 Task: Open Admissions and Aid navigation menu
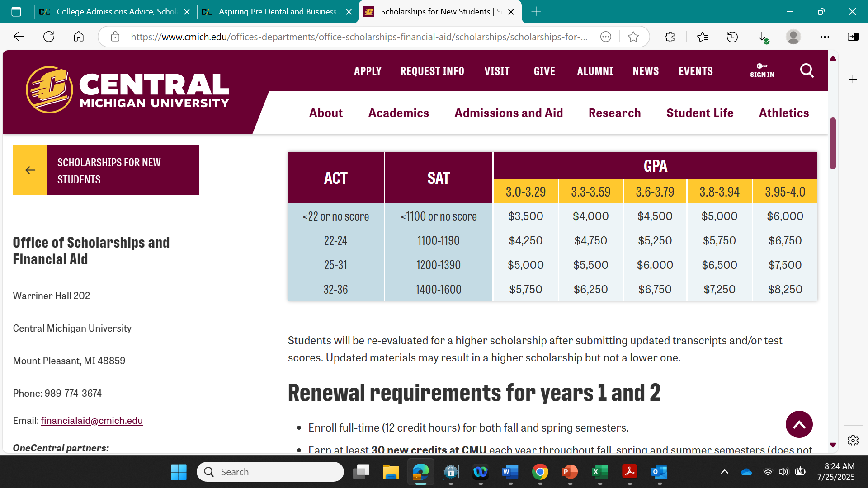(x=508, y=113)
